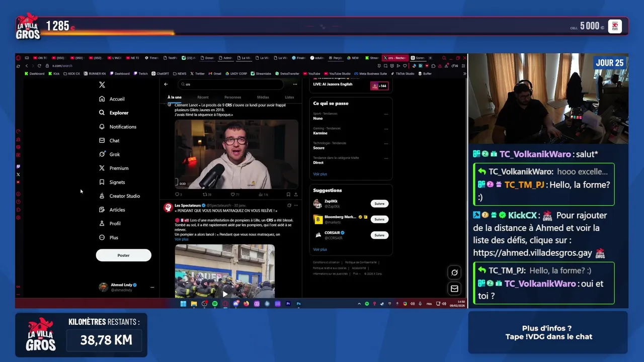Open the floating messages envelope button
The image size is (644, 362).
pyautogui.click(x=454, y=289)
